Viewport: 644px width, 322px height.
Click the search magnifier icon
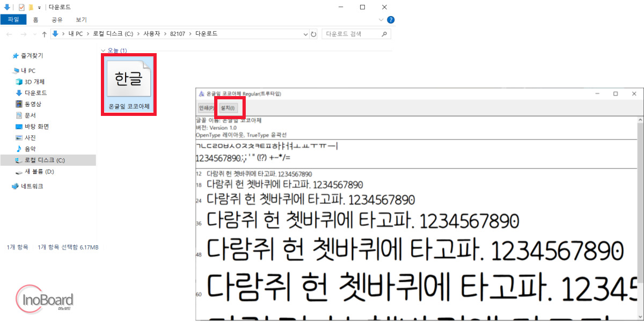[384, 34]
